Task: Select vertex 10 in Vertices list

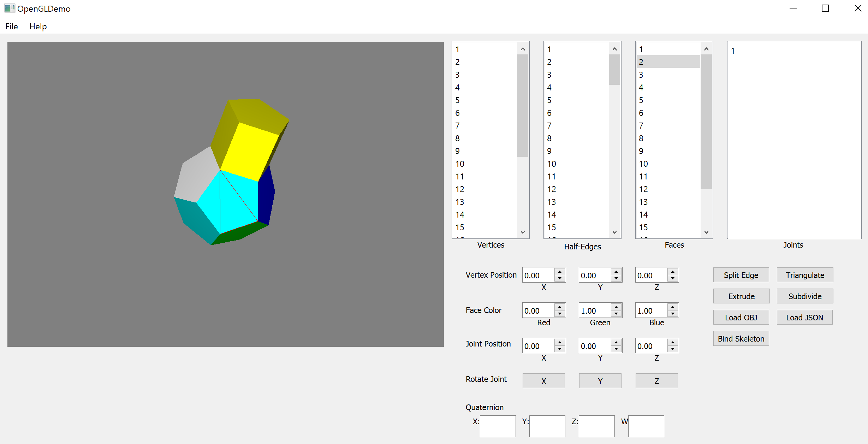Action: click(x=460, y=164)
